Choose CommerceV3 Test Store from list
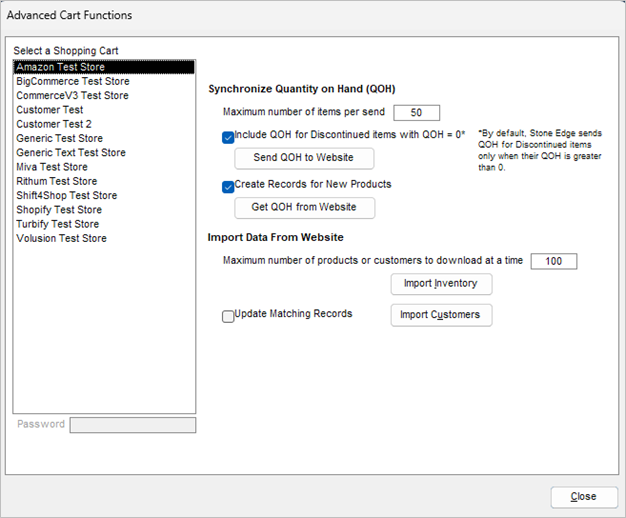 104,96
